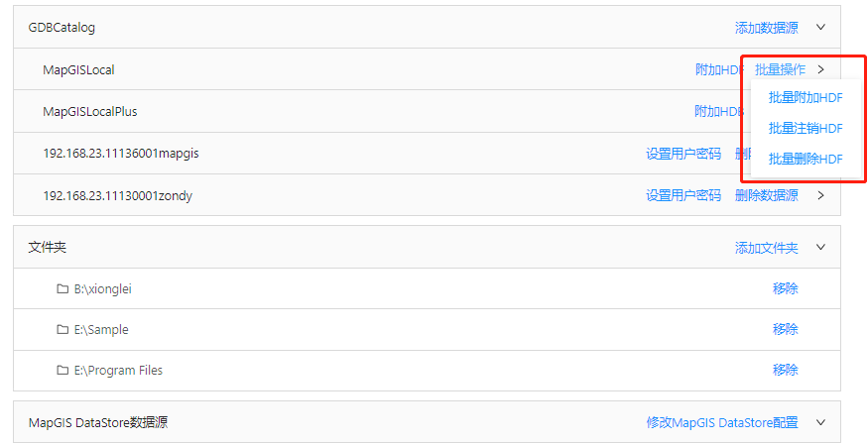Expand the MapGISLocal row arrow

pos(821,69)
